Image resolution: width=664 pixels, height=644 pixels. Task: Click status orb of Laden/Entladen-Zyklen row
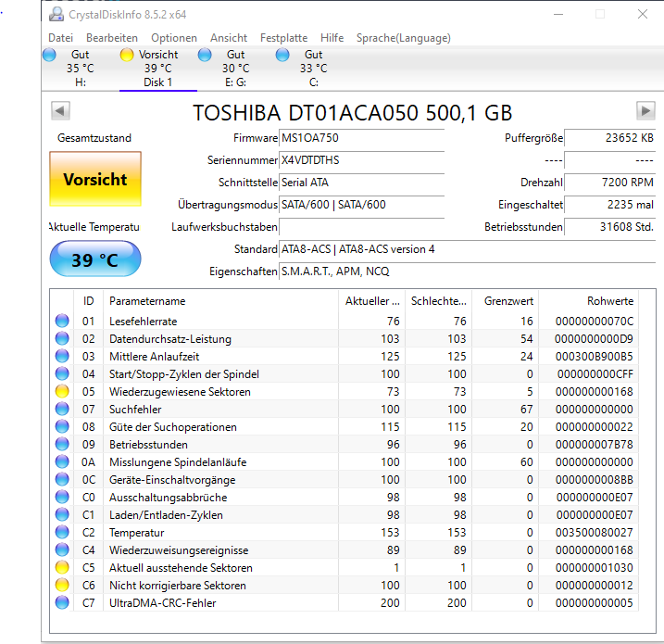pyautogui.click(x=62, y=514)
